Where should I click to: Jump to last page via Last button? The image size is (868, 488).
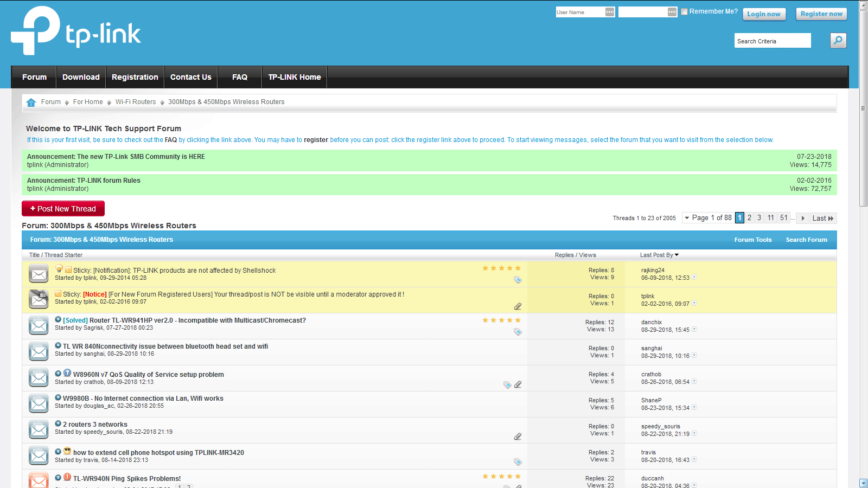(823, 218)
